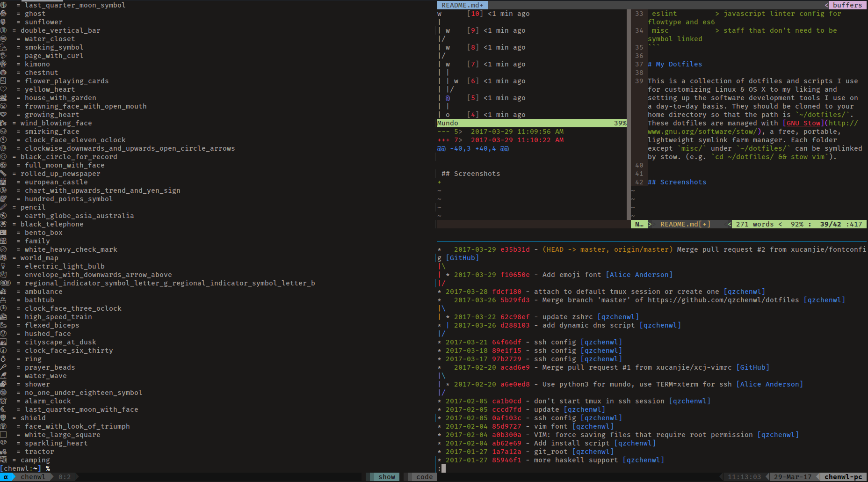Select Mundo undo state [7]
868x482 pixels.
(x=473, y=64)
